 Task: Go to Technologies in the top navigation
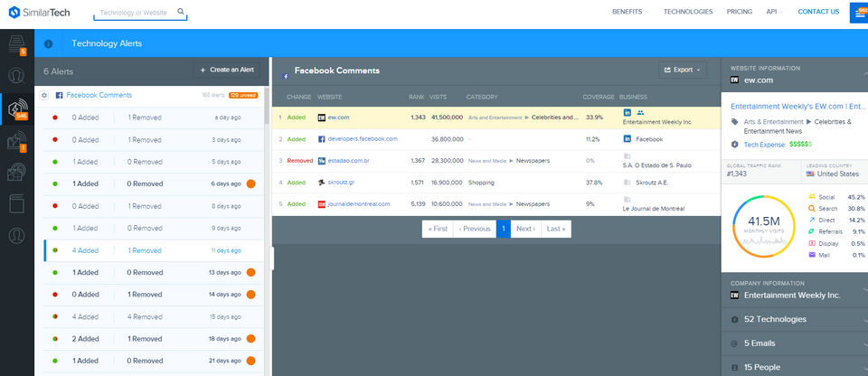tap(688, 12)
